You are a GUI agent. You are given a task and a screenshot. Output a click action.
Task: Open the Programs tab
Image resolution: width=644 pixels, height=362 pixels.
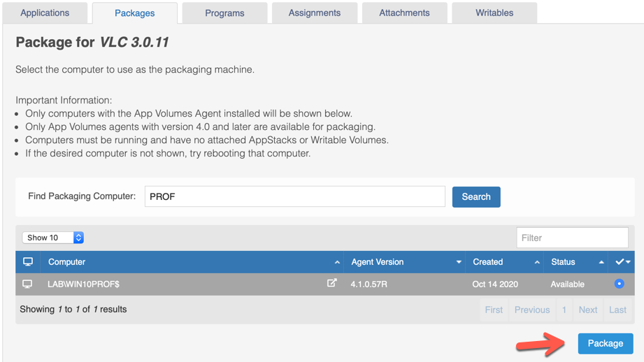(224, 13)
